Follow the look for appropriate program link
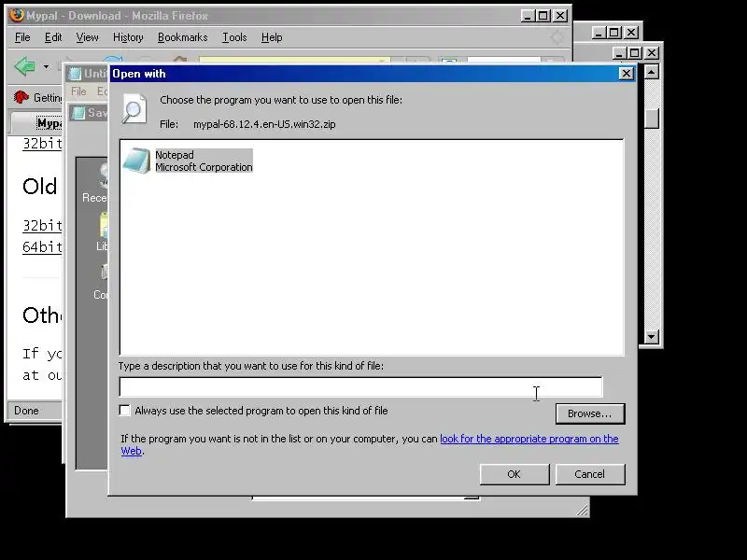Screen dimensions: 747x560 click(x=529, y=439)
